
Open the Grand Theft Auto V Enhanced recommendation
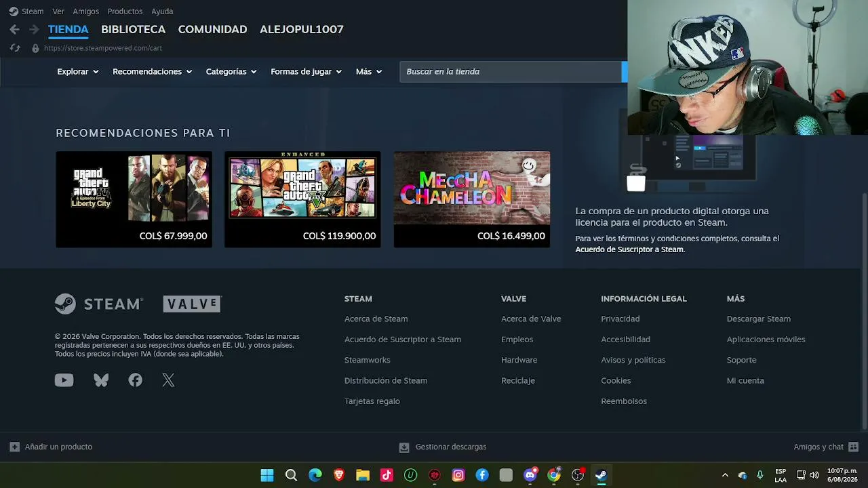[302, 199]
